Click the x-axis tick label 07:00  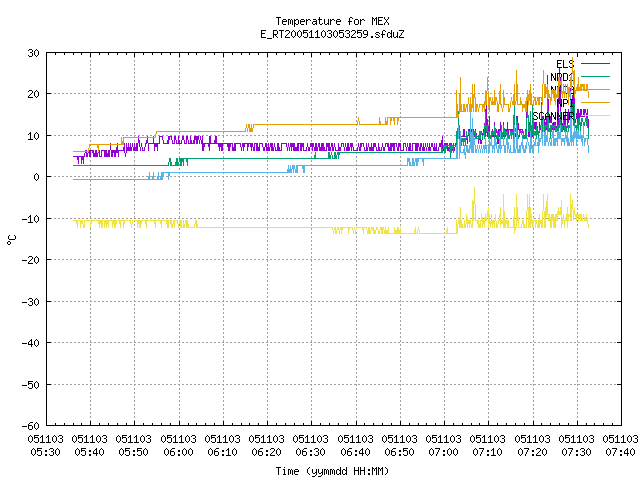(444, 452)
